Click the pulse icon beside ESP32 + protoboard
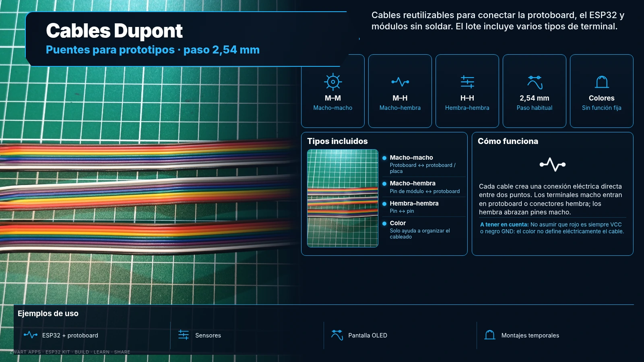This screenshot has height=362, width=644. (31, 335)
